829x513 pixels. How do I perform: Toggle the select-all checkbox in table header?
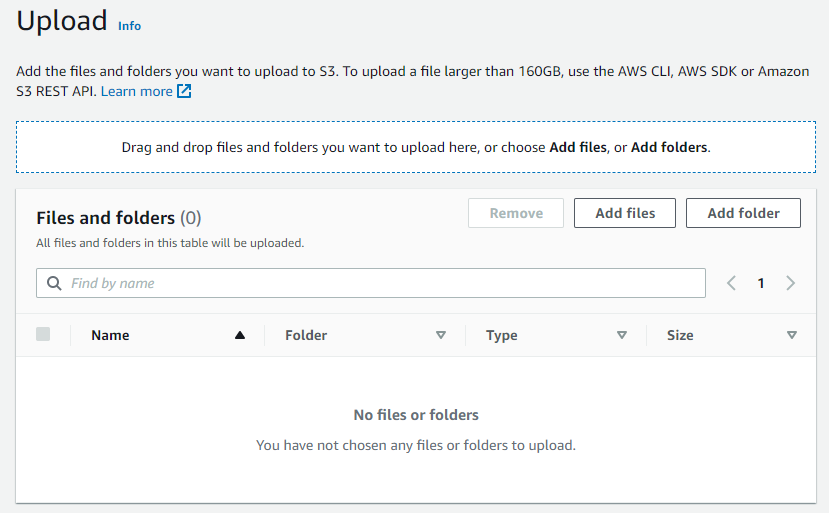click(43, 334)
